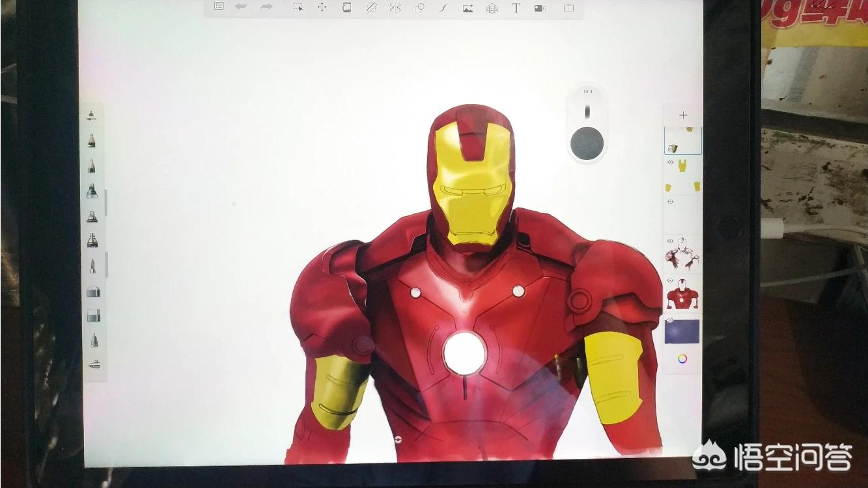Viewport: 868px width, 488px height.
Task: Tap the Import image icon
Action: (x=468, y=8)
